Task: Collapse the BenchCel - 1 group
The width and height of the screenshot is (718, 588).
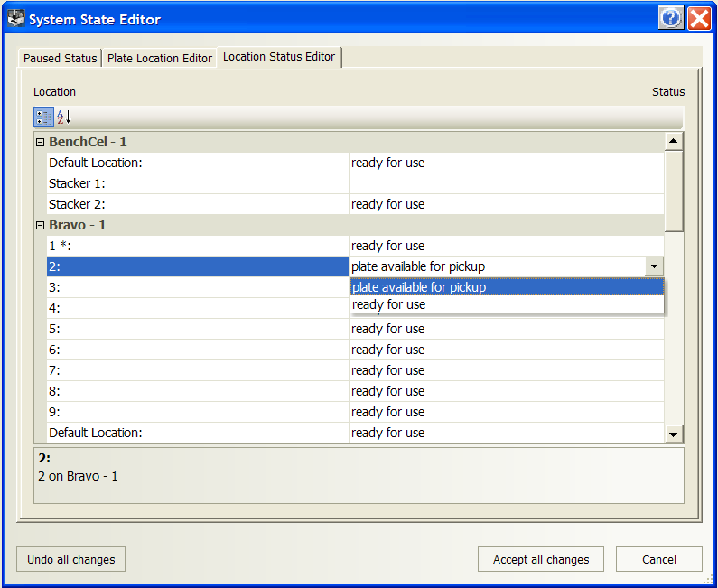Action: click(40, 143)
